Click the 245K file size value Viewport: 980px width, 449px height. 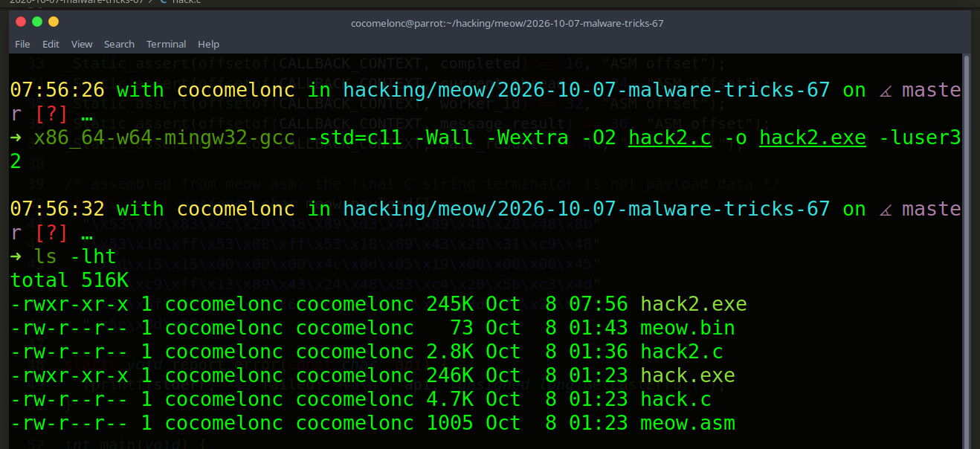(x=450, y=304)
